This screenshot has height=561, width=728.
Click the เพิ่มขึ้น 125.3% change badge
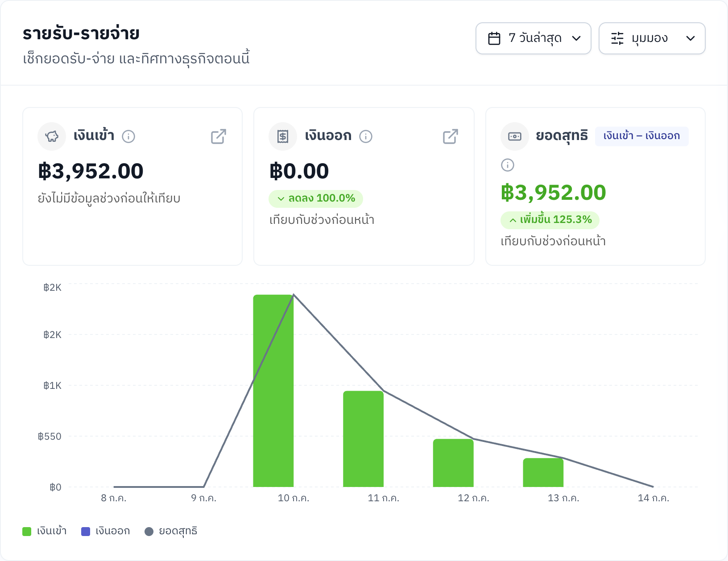[550, 220]
